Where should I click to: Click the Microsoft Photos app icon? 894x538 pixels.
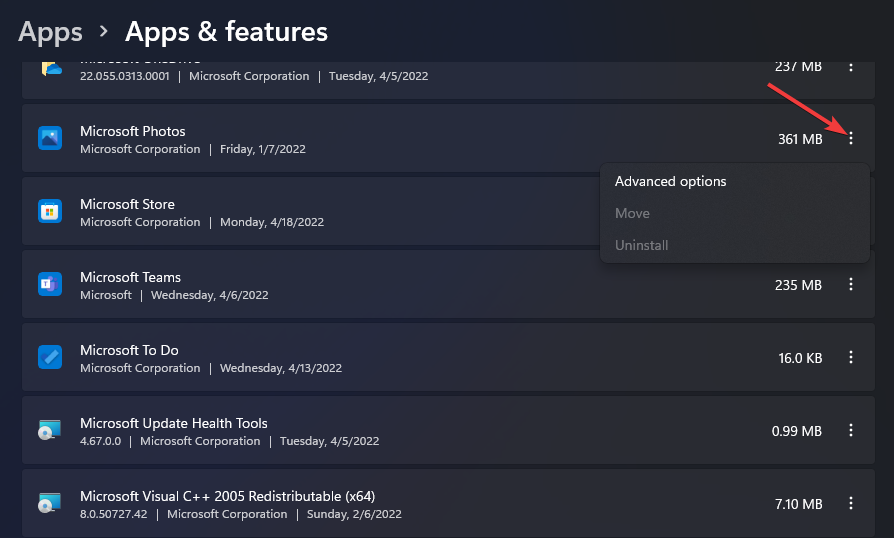[50, 138]
